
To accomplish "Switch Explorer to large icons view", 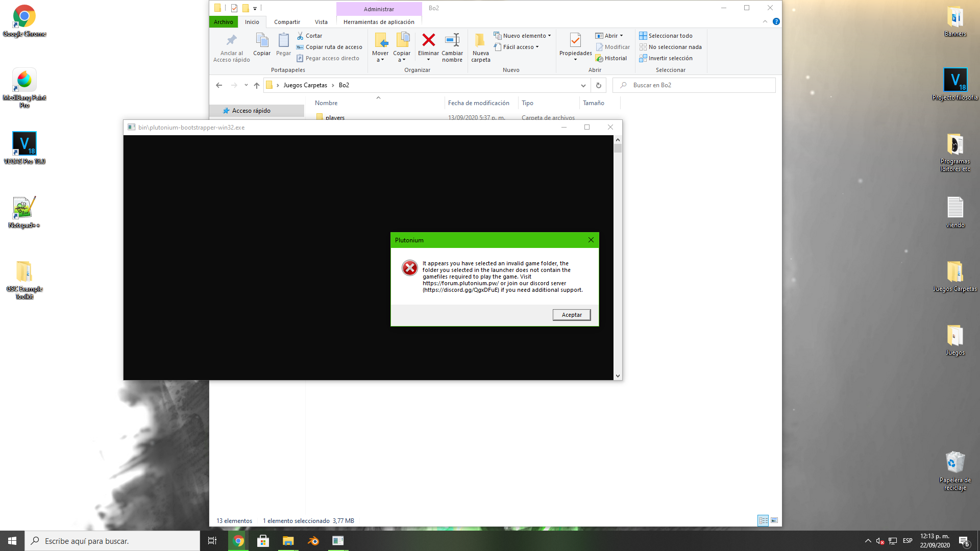I will tap(774, 520).
